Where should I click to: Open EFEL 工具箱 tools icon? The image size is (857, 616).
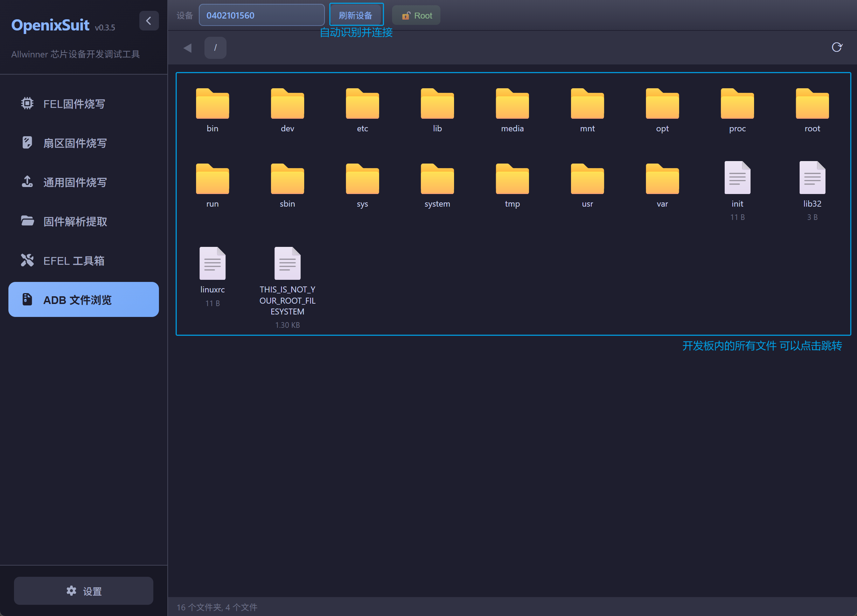27,261
